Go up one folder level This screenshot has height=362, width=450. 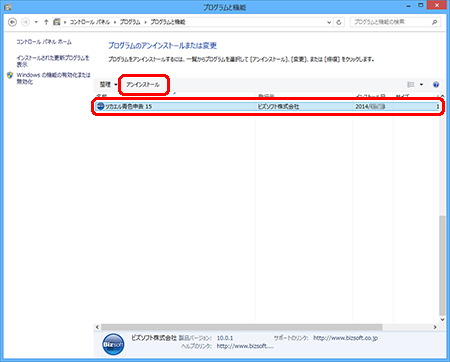pyautogui.click(x=46, y=22)
